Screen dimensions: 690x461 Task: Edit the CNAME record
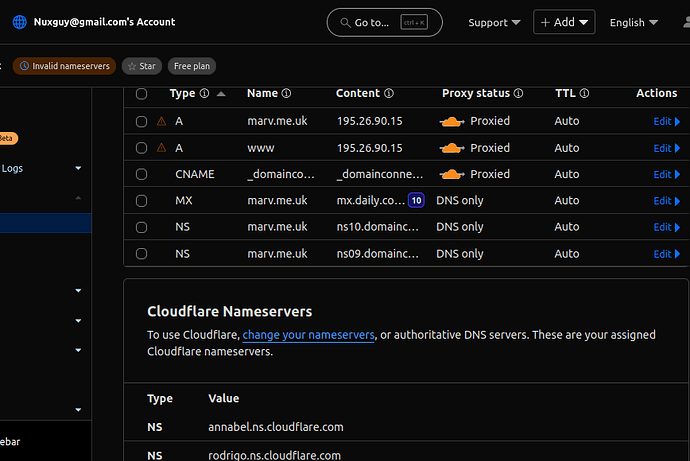[x=667, y=175]
